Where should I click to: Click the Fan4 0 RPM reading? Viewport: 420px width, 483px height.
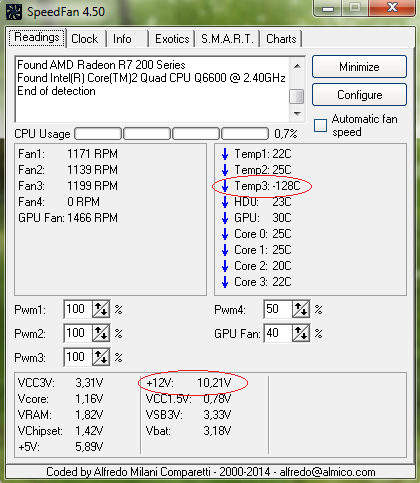coord(59,202)
